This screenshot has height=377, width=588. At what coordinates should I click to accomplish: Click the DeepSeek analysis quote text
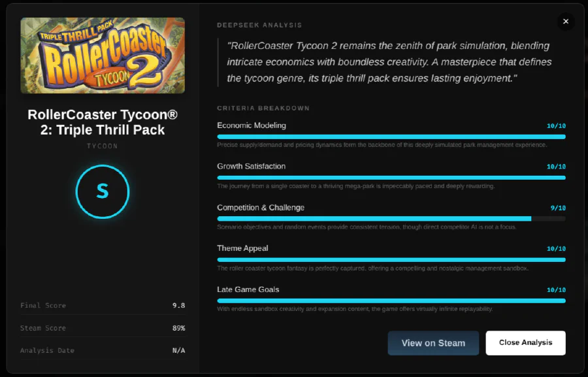(389, 62)
